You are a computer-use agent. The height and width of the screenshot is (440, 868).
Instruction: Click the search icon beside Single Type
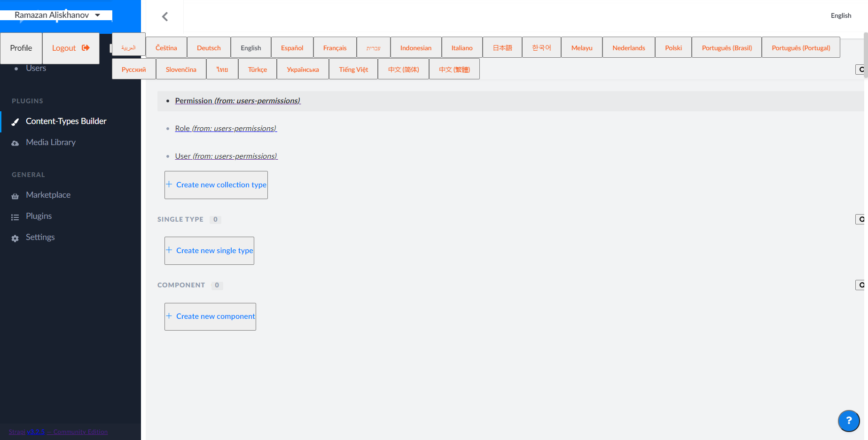(861, 219)
